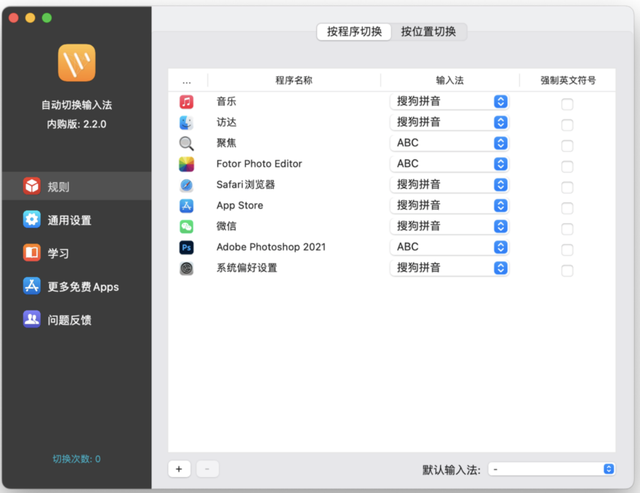
Task: Expand input method dropdown for 微信
Action: pyautogui.click(x=449, y=226)
